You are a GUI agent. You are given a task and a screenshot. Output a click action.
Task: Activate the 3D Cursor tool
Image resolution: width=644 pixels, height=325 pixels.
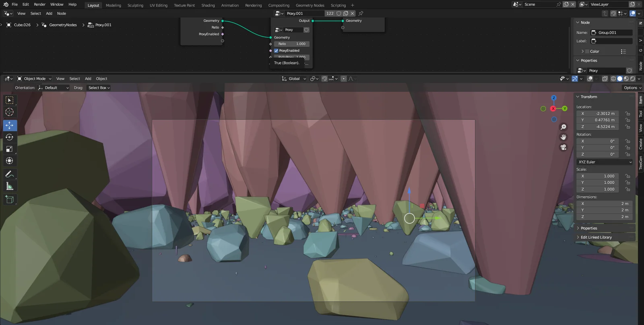point(9,112)
